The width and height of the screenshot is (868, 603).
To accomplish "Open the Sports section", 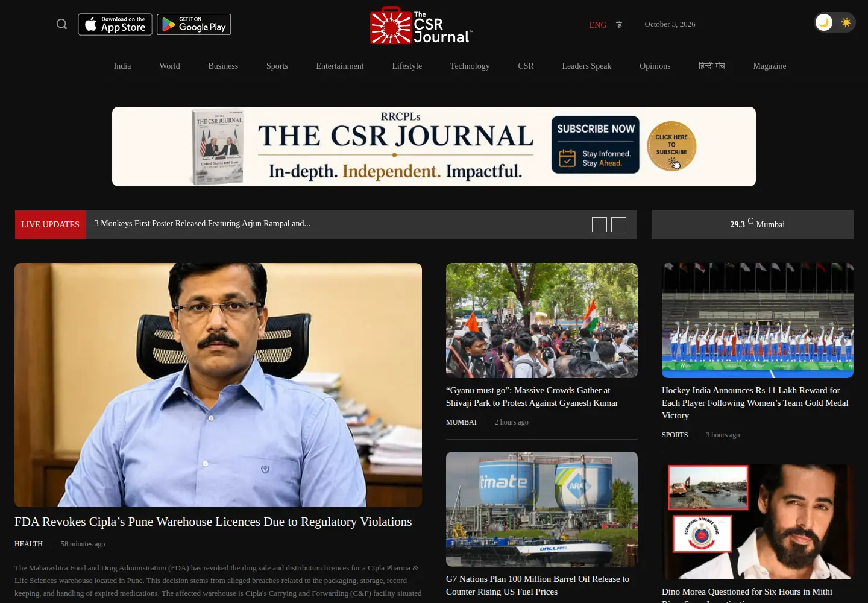I will coord(277,66).
